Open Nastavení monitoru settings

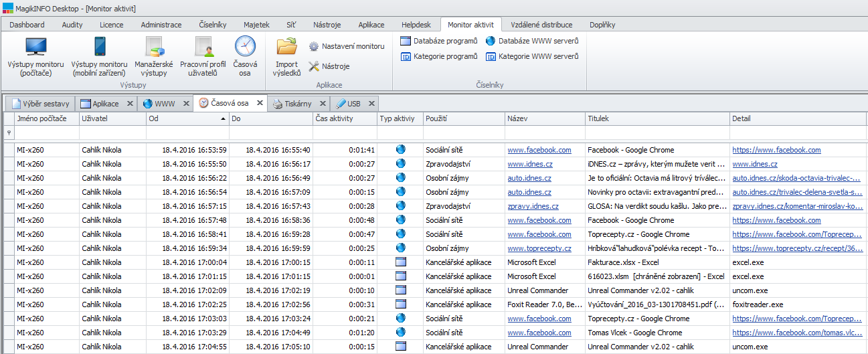346,46
